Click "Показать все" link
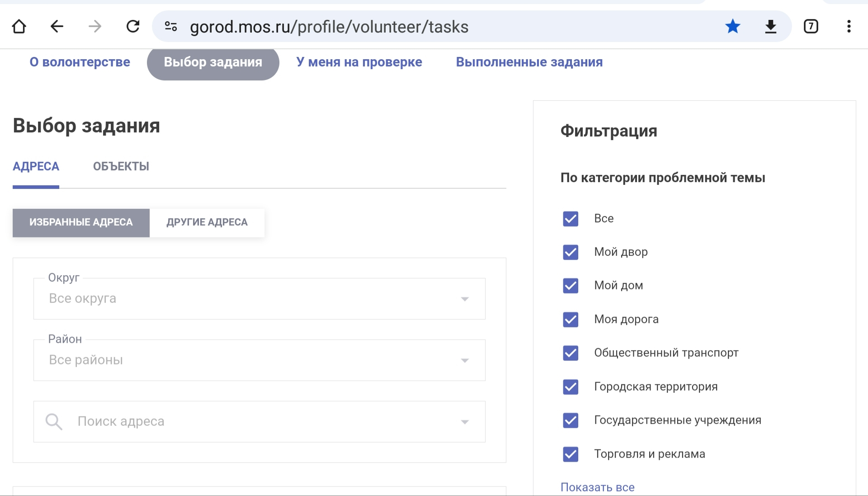 (x=598, y=487)
